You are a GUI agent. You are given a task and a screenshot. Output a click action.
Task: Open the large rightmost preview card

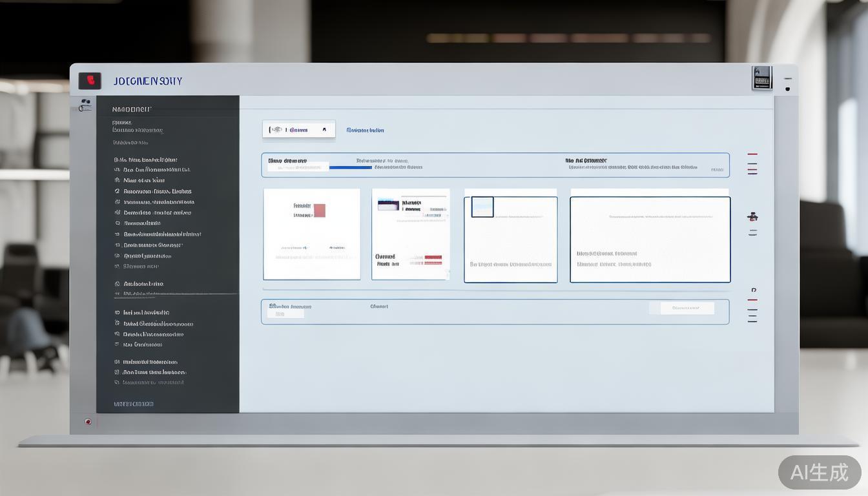pos(650,240)
